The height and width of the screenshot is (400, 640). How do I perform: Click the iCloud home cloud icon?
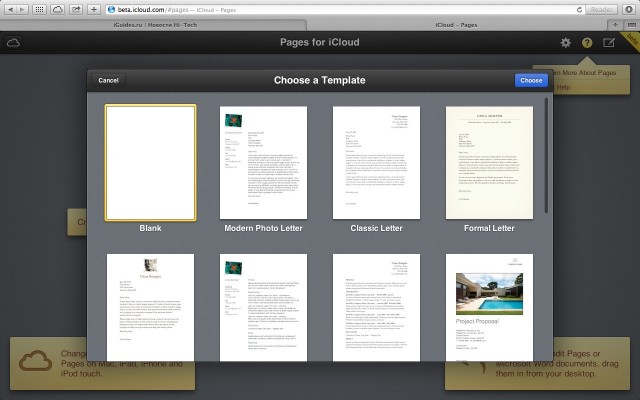point(13,42)
